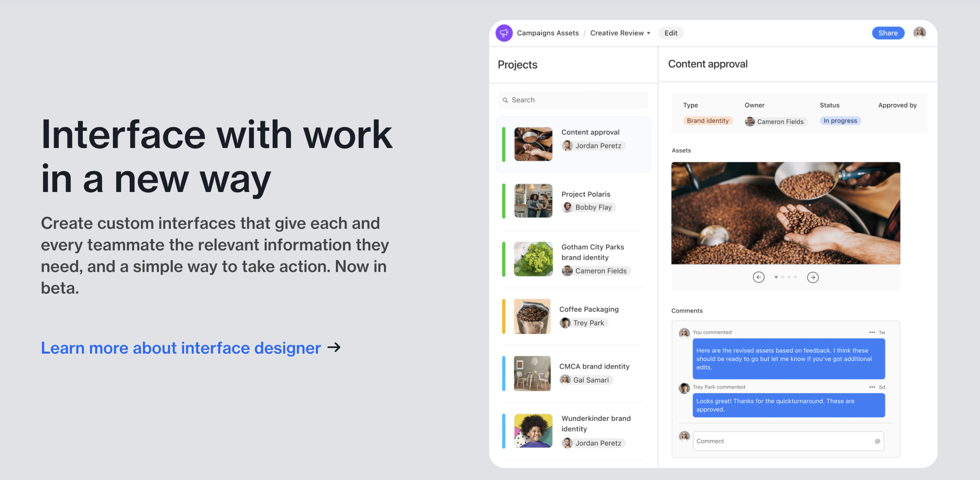
Task: Click the carousel dot indicators to navigate
Action: [785, 276]
